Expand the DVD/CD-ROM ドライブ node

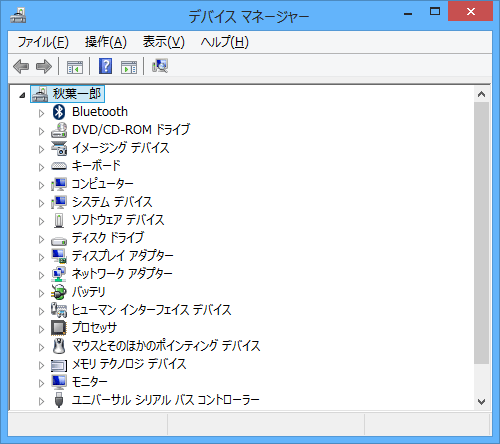click(41, 131)
